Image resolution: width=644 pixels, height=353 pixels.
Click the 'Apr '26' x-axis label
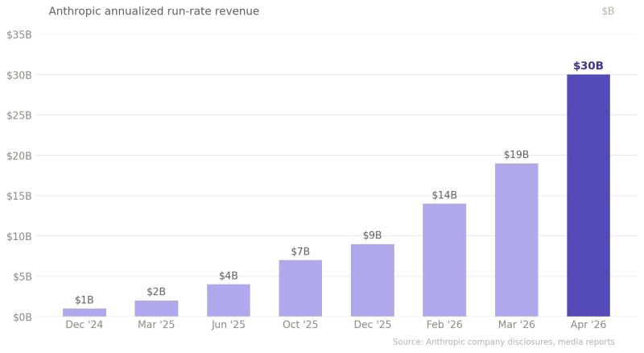pos(588,325)
